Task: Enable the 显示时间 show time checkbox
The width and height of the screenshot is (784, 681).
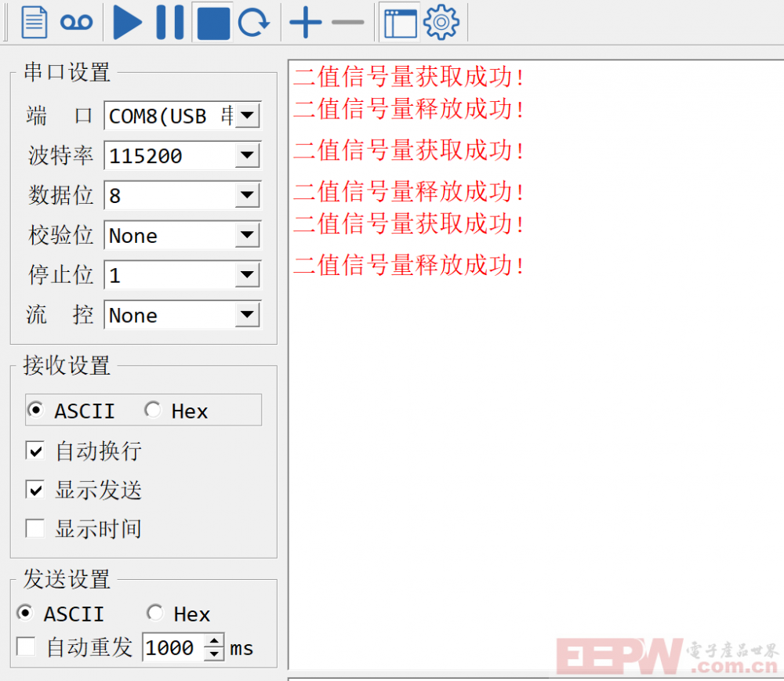Action: click(35, 529)
